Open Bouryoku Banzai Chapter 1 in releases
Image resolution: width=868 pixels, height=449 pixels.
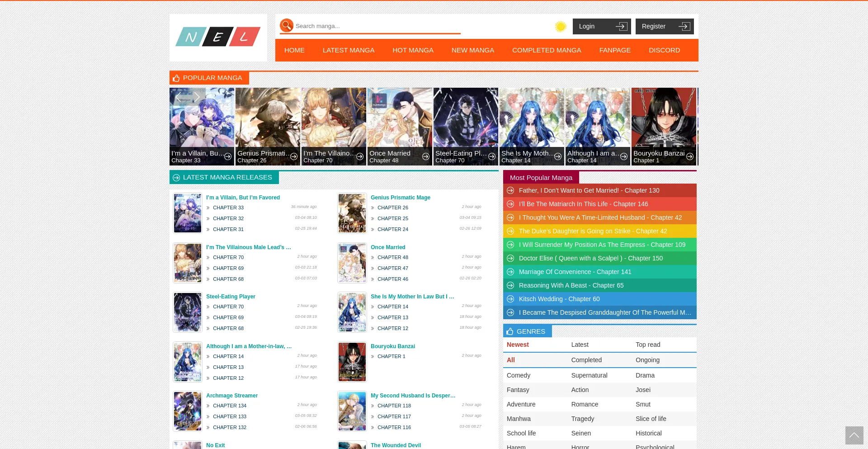point(392,356)
